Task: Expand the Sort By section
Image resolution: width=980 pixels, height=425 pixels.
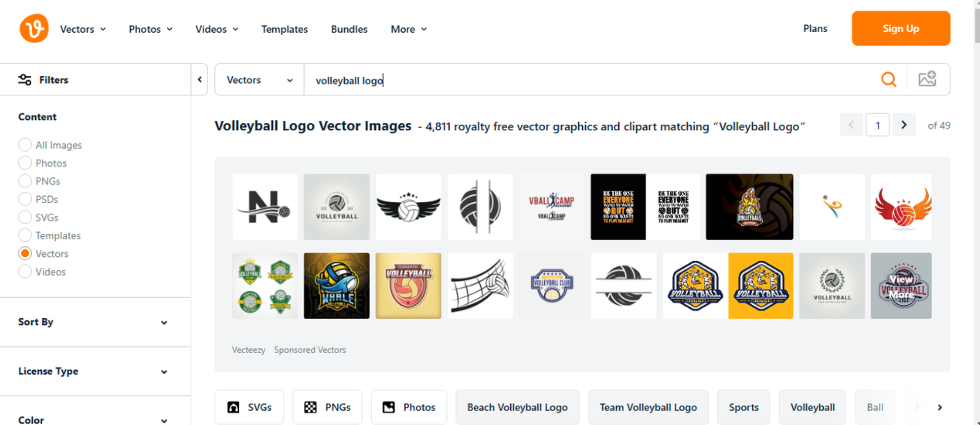Action: click(93, 322)
